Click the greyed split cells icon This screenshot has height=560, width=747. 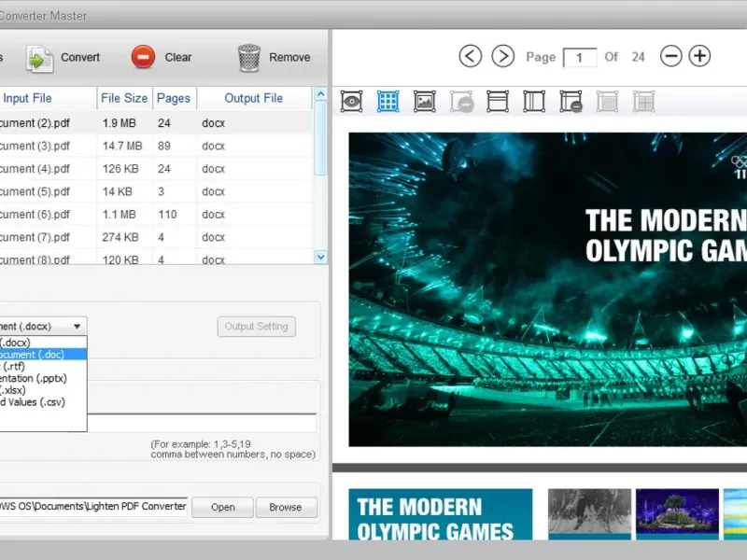pos(643,102)
